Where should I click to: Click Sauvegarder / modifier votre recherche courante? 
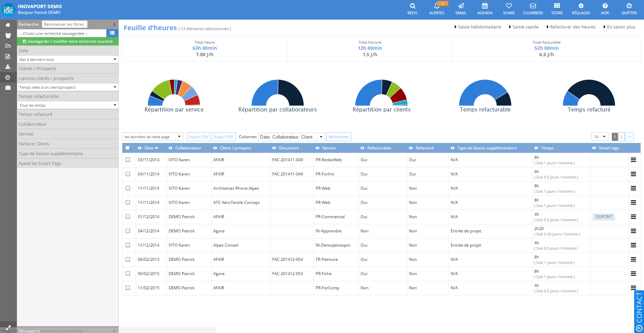click(68, 41)
